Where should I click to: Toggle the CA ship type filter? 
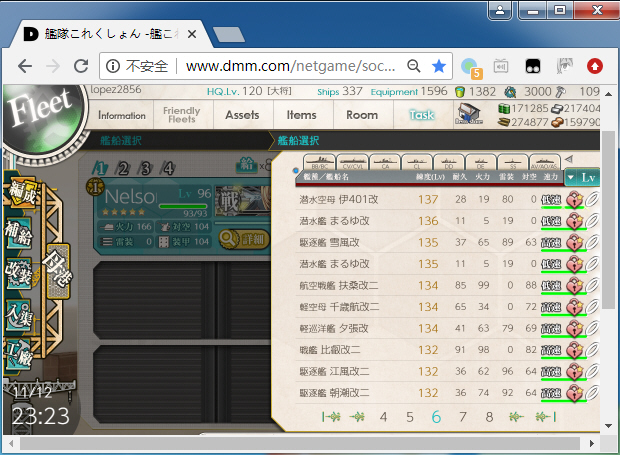[385, 162]
